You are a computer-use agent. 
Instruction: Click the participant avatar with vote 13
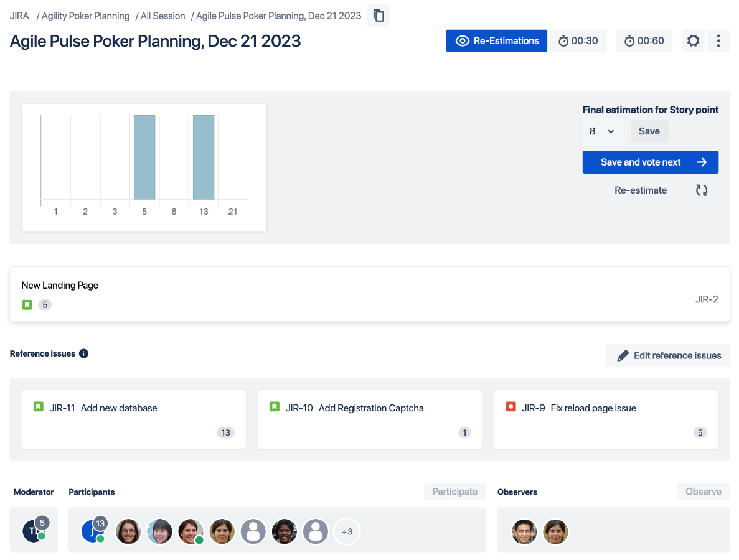coord(93,531)
